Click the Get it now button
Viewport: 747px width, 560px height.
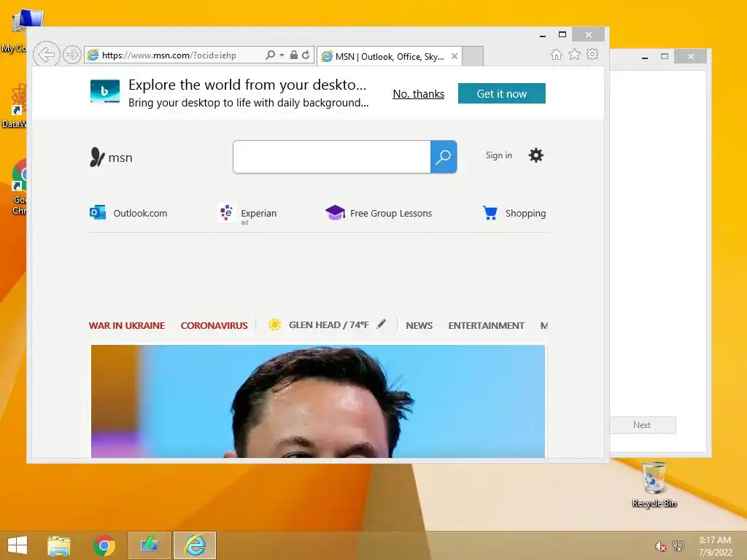[502, 93]
